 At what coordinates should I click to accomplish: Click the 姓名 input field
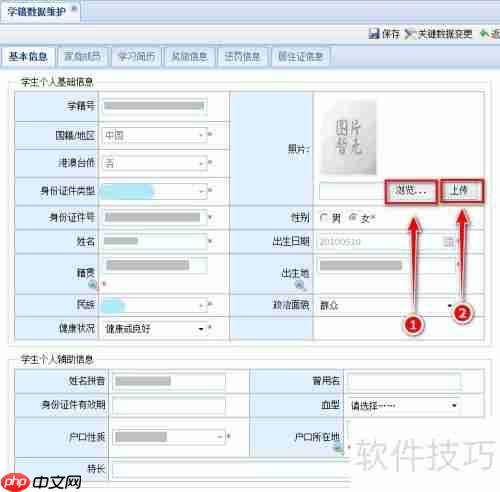click(155, 241)
